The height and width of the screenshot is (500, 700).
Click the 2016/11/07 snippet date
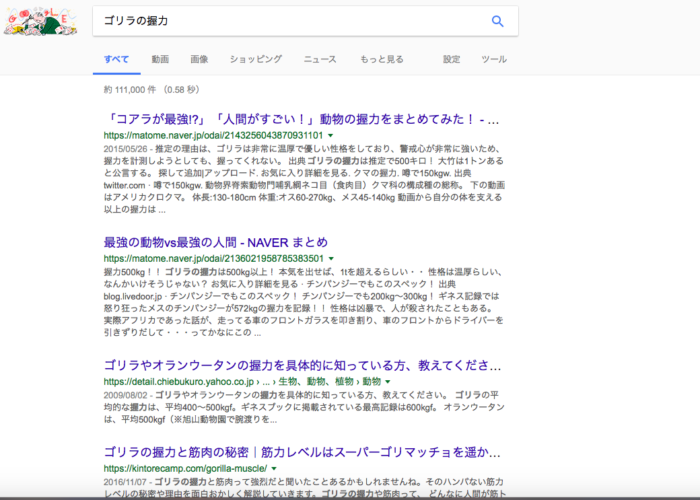coord(125,482)
